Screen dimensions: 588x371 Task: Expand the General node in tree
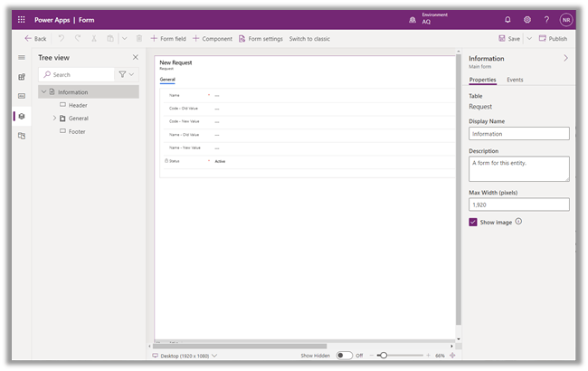54,119
